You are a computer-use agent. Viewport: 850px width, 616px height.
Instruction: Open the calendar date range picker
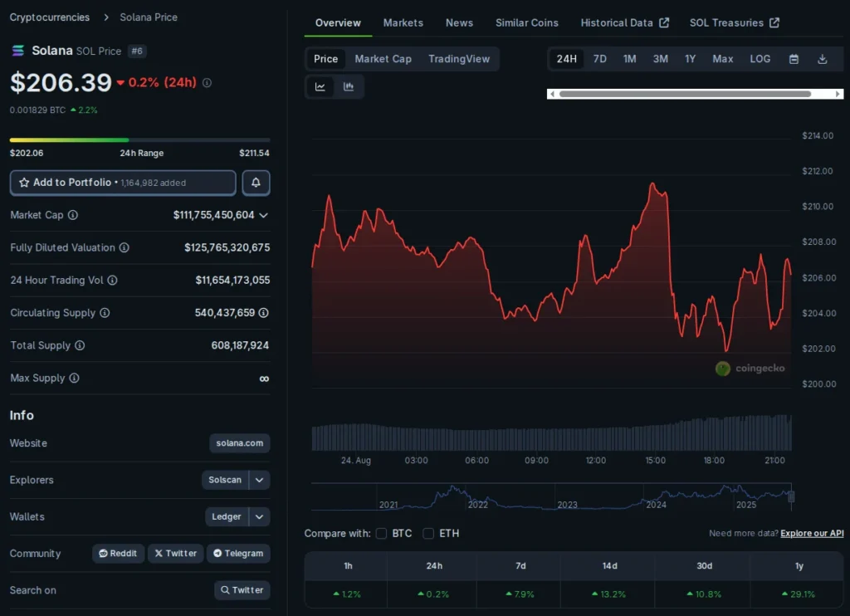(794, 59)
